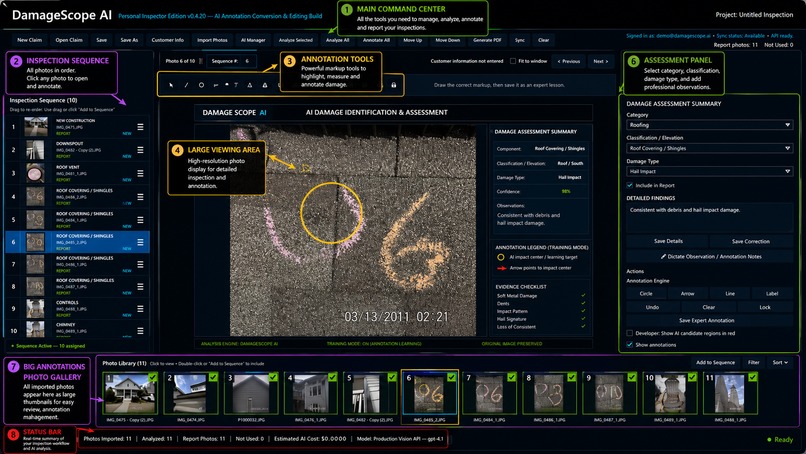
Task: Click the Sequence # number field
Action: click(x=247, y=61)
